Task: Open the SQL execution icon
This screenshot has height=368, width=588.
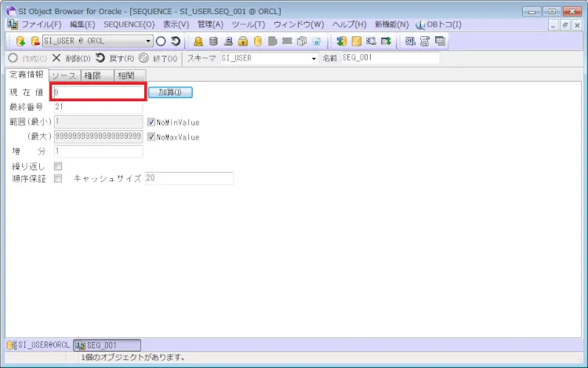Action: 410,41
